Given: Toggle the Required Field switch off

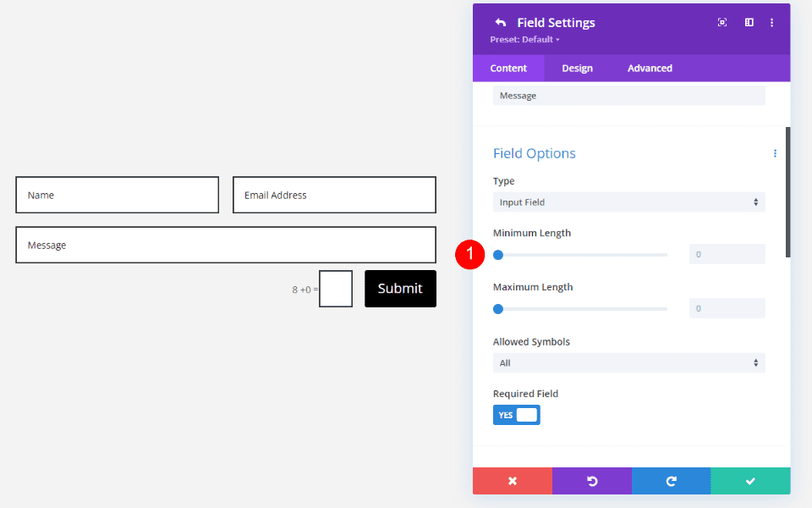Looking at the screenshot, I should coord(516,414).
